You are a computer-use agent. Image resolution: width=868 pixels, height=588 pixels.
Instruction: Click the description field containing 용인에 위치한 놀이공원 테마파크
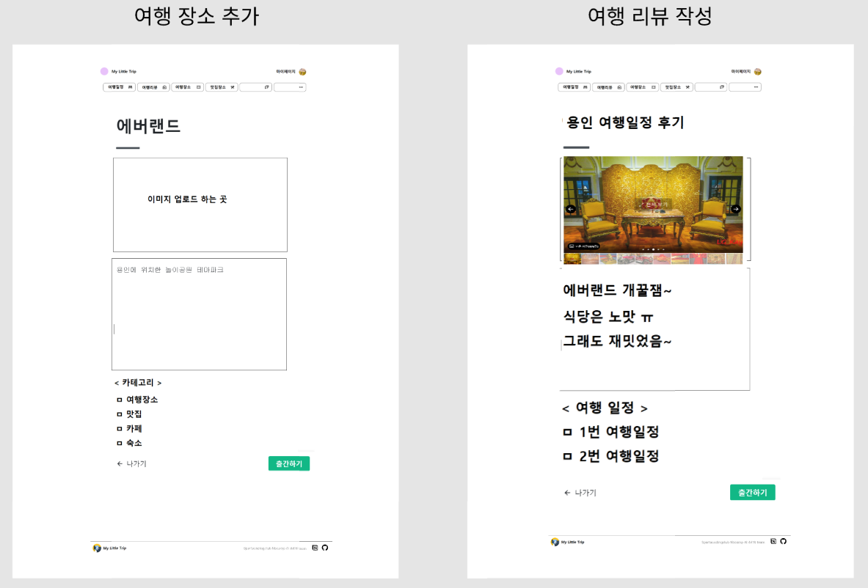click(x=200, y=315)
